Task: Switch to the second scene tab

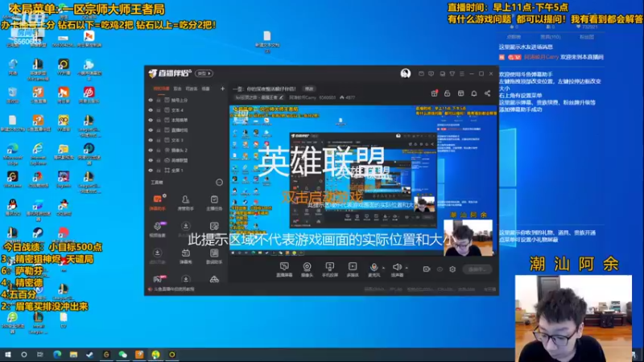Action: [x=177, y=88]
